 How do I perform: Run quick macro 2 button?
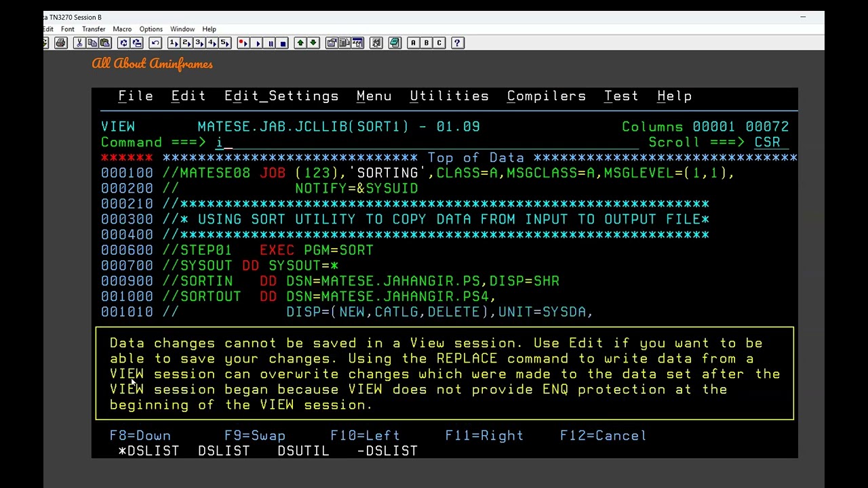pos(186,43)
